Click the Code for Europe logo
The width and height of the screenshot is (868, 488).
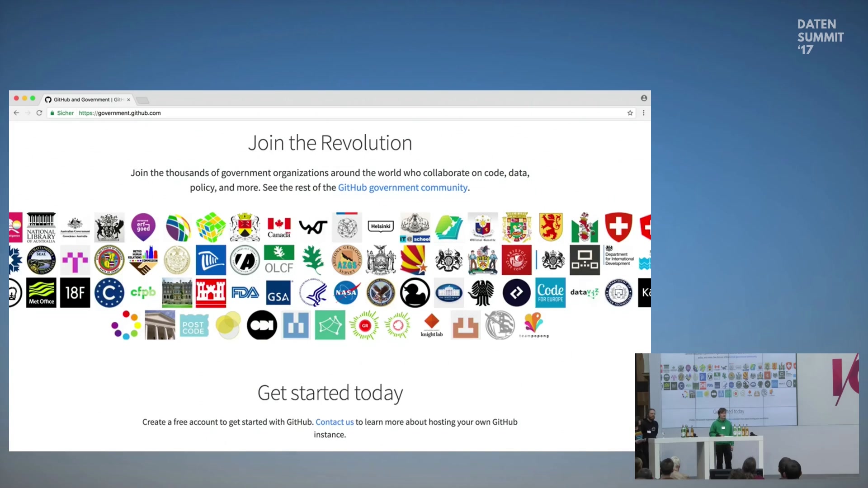550,293
